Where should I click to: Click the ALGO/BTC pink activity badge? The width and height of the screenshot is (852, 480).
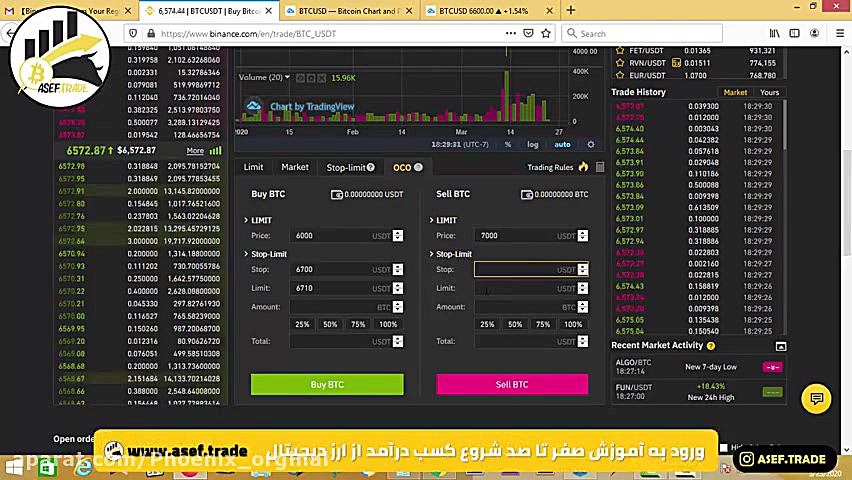tap(772, 367)
